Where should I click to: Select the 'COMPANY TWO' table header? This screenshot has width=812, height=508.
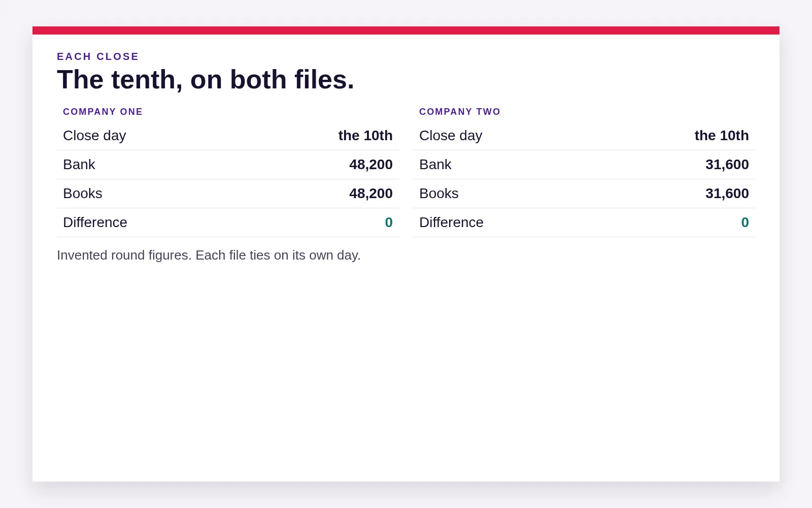point(460,112)
